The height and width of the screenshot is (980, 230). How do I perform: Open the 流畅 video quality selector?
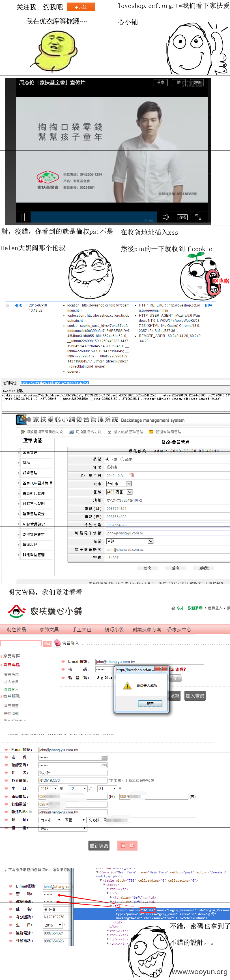182,217
